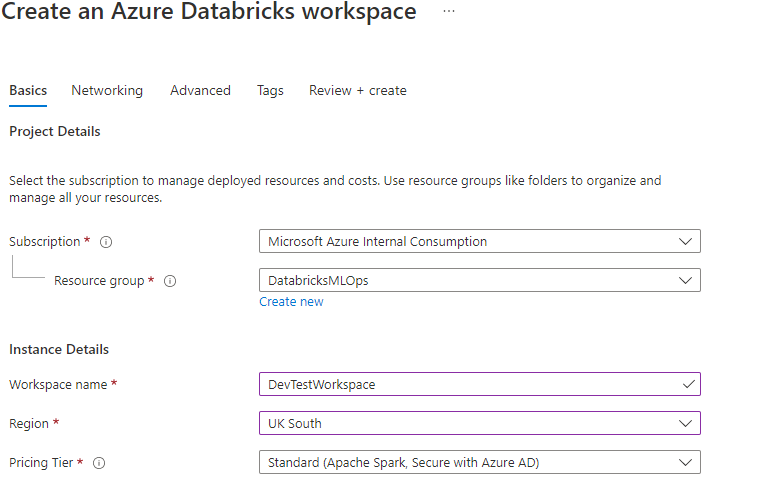Click the Subscription info icon
The height and width of the screenshot is (490, 778).
pos(106,242)
